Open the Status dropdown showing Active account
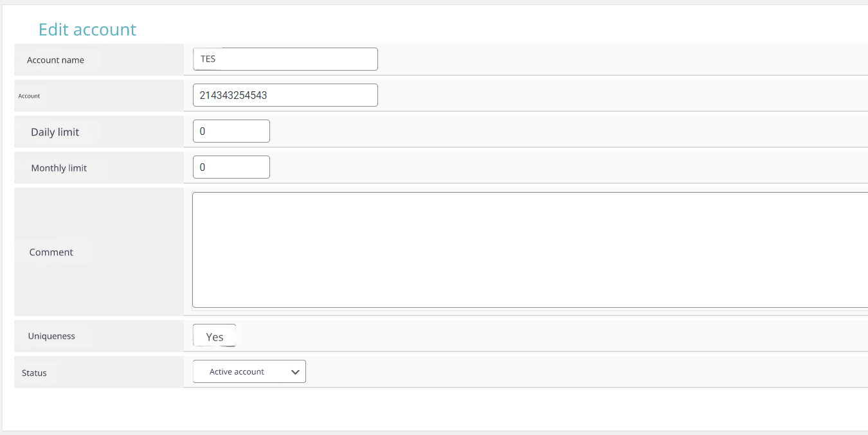 (249, 371)
